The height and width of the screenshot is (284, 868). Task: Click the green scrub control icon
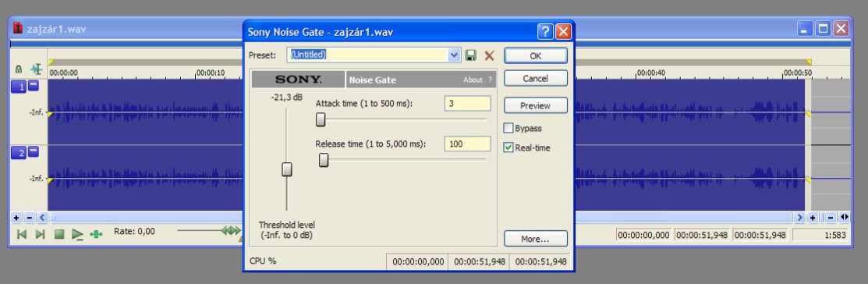click(96, 234)
